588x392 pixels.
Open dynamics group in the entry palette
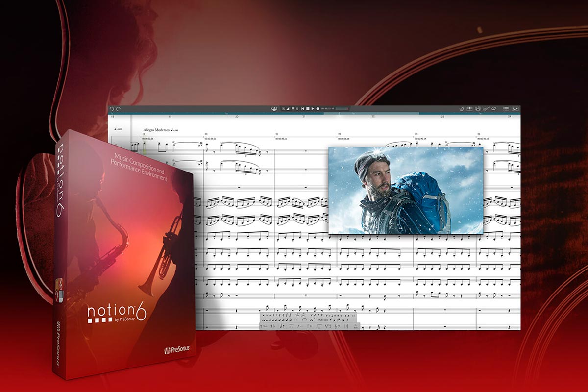[x=300, y=326]
